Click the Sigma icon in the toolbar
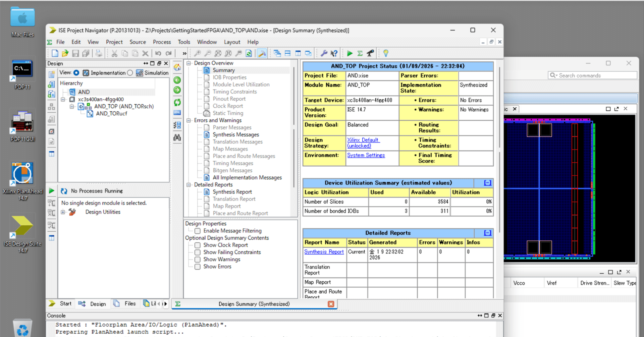This screenshot has height=337, width=644. point(360,53)
